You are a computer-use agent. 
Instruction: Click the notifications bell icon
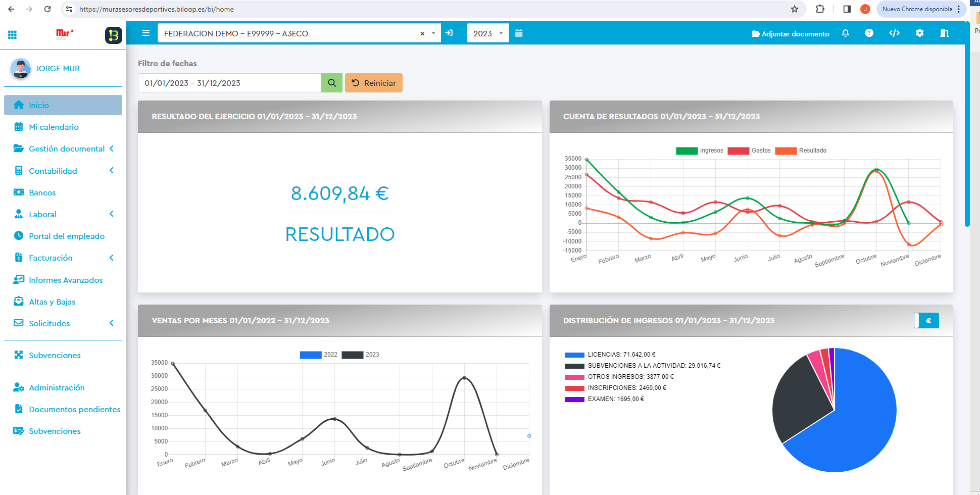(845, 33)
